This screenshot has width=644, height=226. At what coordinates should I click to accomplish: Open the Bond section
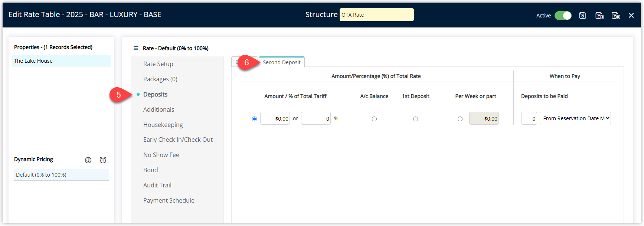150,170
